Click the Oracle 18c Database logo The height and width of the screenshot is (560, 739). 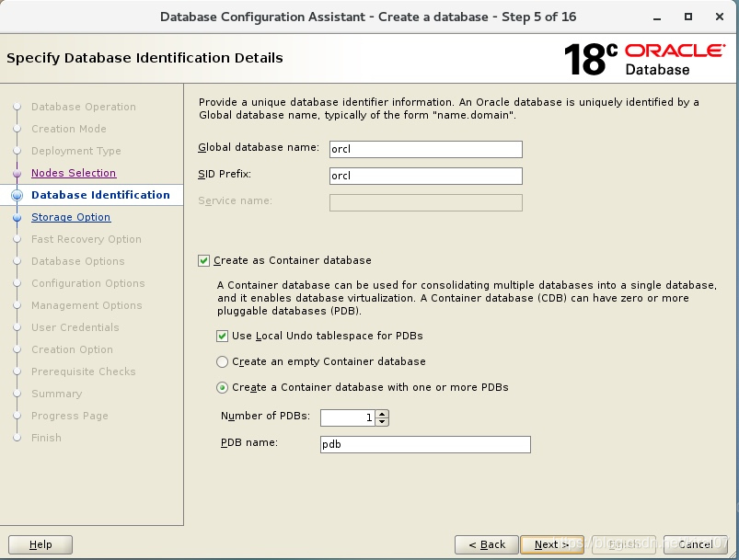coord(644,59)
